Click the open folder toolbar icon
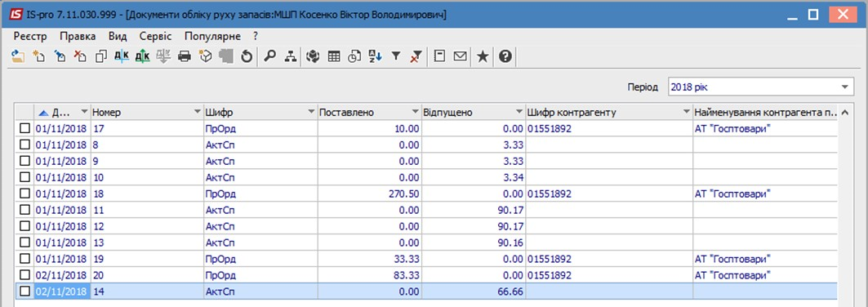 click(x=18, y=56)
